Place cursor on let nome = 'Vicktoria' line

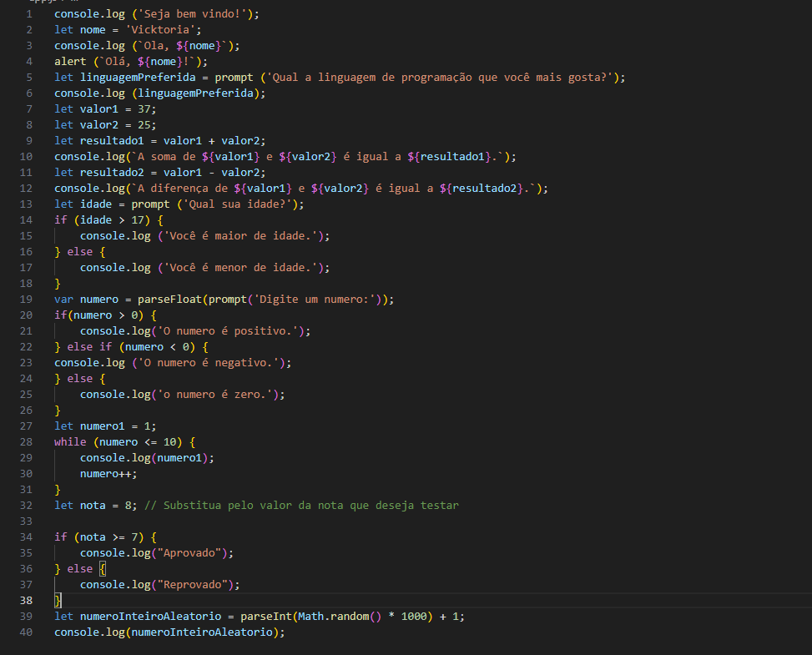point(128,30)
